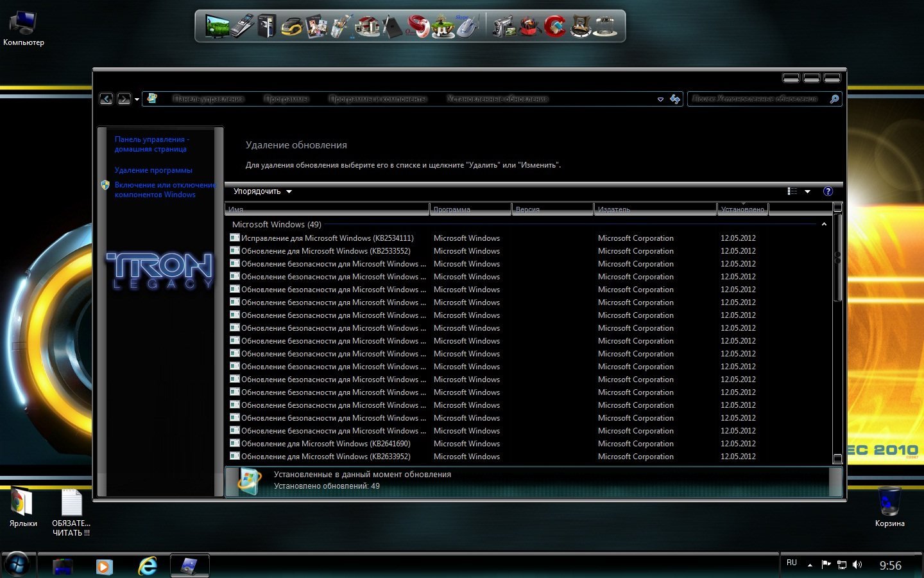
Task: Sort by the Версия column header
Action: (552, 209)
